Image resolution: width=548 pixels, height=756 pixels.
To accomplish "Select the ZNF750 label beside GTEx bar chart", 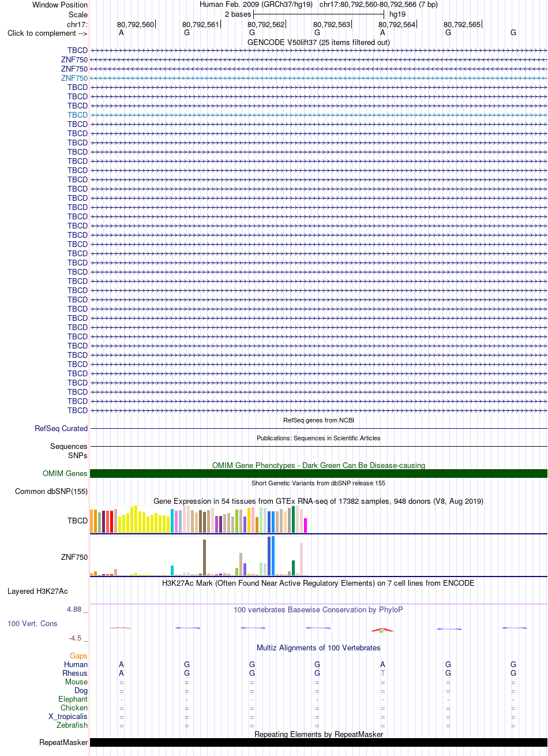I will pyautogui.click(x=74, y=557).
